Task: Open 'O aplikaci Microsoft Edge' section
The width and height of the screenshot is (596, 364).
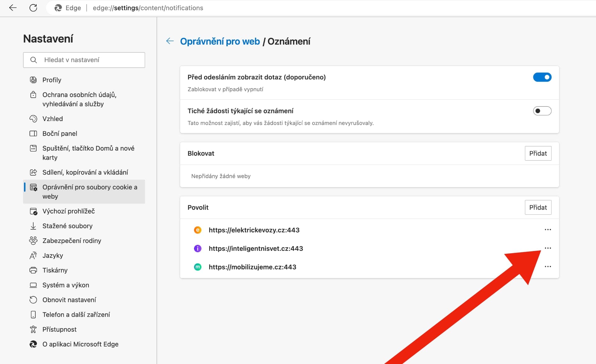Action: [x=80, y=344]
